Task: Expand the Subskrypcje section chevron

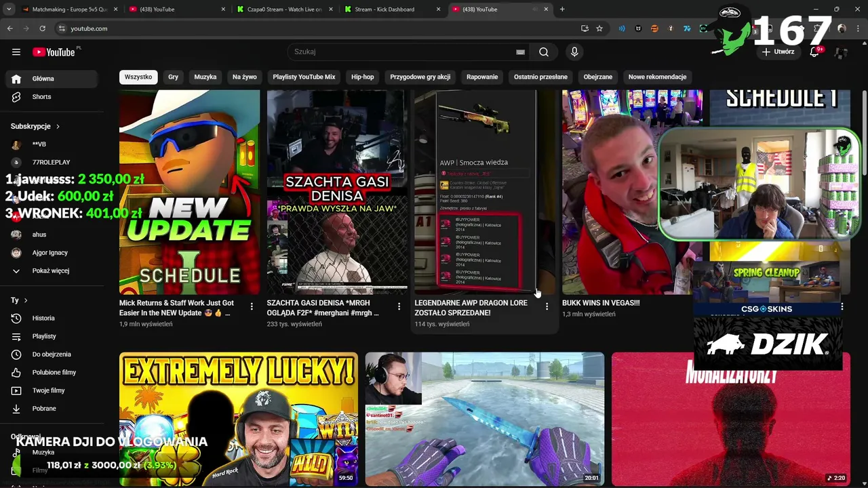Action: pyautogui.click(x=58, y=127)
